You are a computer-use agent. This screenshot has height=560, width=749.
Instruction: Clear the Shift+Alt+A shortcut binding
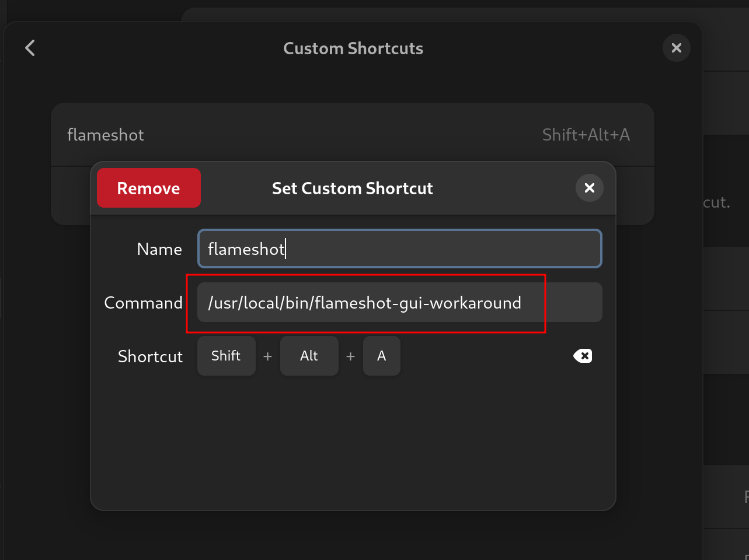tap(583, 356)
